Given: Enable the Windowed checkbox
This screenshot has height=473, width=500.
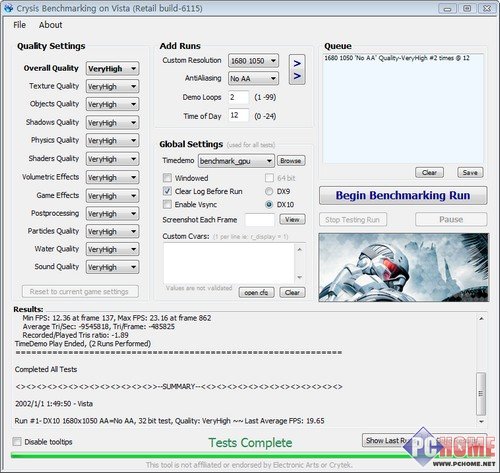Looking at the screenshot, I should (x=167, y=178).
